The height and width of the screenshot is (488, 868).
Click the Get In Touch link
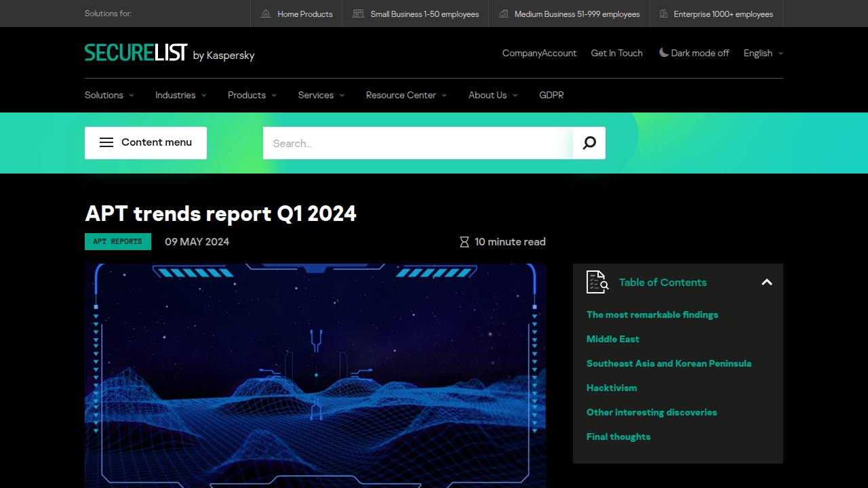pos(617,53)
